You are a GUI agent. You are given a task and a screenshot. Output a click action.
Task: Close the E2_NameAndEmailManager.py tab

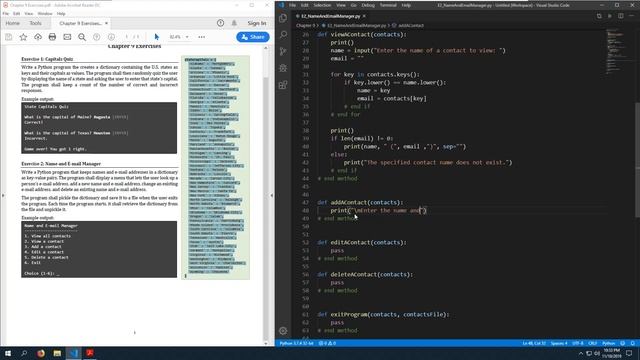click(x=364, y=16)
